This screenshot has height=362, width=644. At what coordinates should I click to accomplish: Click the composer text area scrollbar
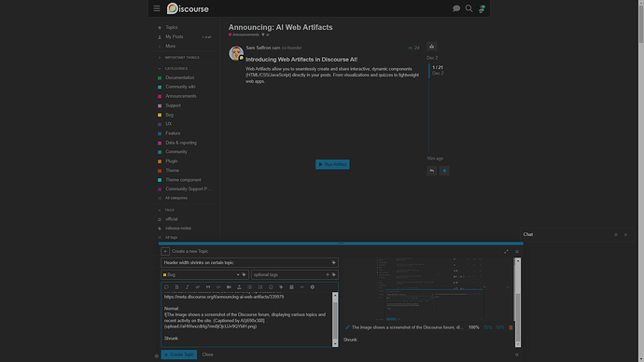(335, 319)
